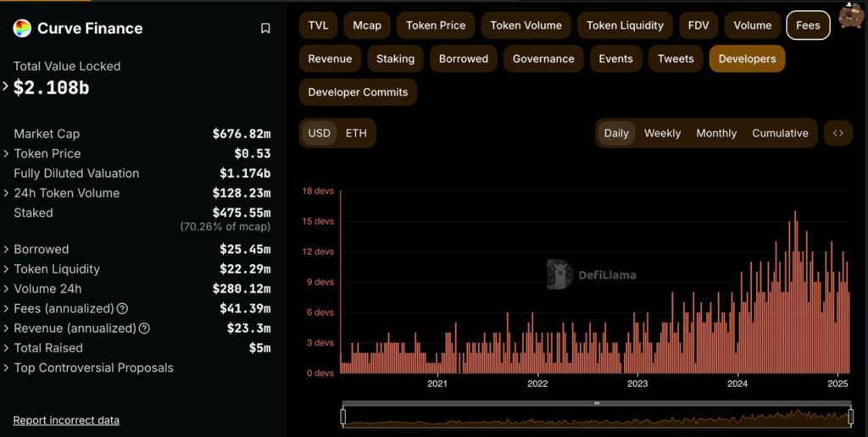This screenshot has width=868, height=437.
Task: Toggle the Governance chart metric
Action: (x=543, y=58)
